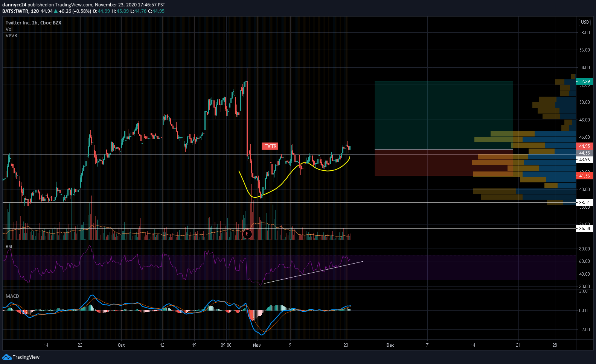Click the 58.00 price axis value
The width and height of the screenshot is (596, 364).
tap(584, 33)
